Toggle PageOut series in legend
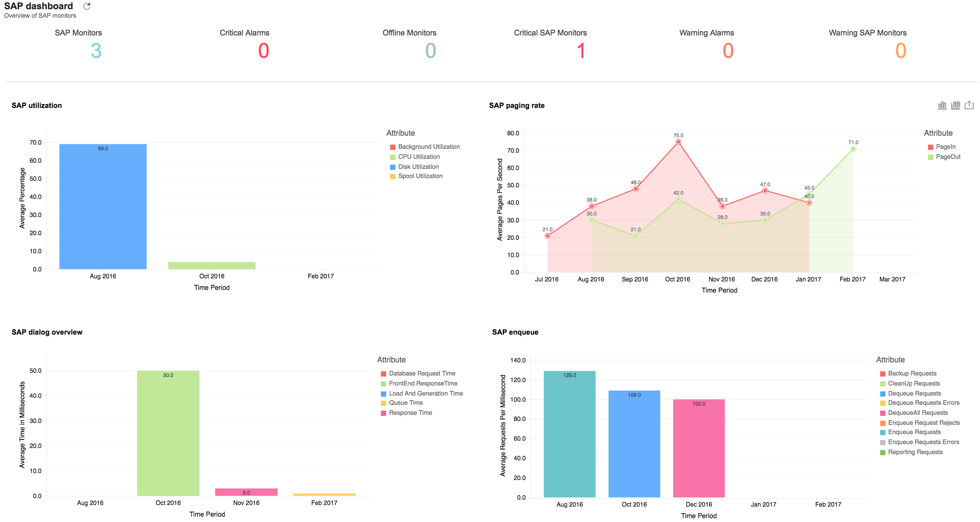This screenshot has width=980, height=522. point(948,157)
